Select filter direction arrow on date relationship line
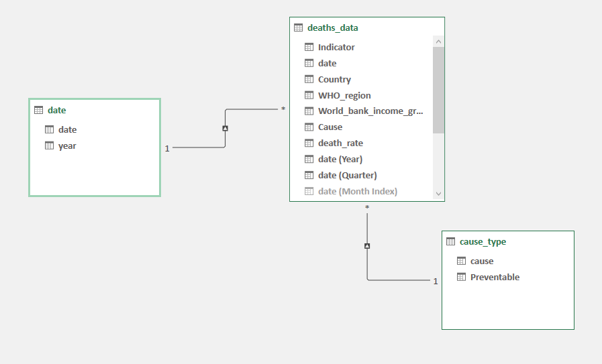Image resolution: width=602 pixels, height=364 pixels. (225, 129)
